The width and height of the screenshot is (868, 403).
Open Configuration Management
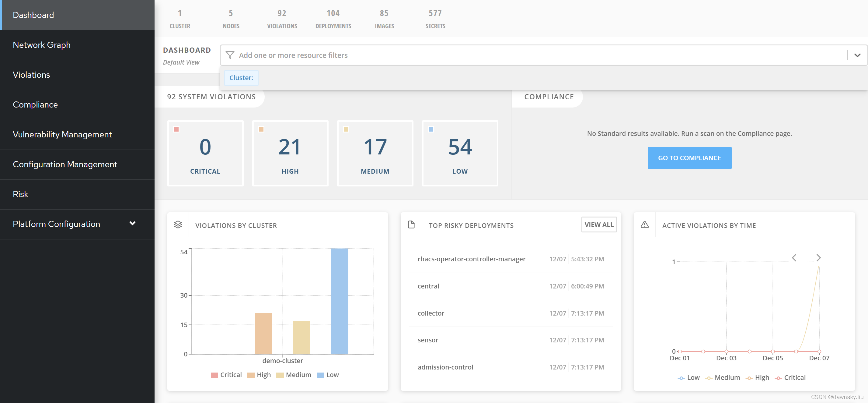point(77,164)
